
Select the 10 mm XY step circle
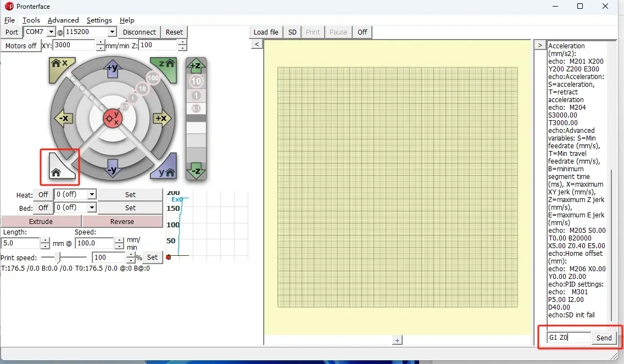142,89
